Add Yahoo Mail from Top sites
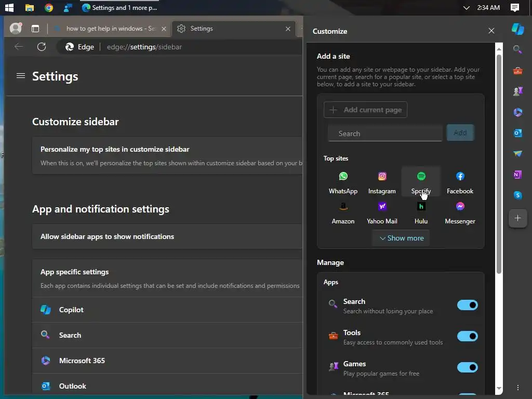Viewport: 532px width, 399px height. pyautogui.click(x=382, y=212)
